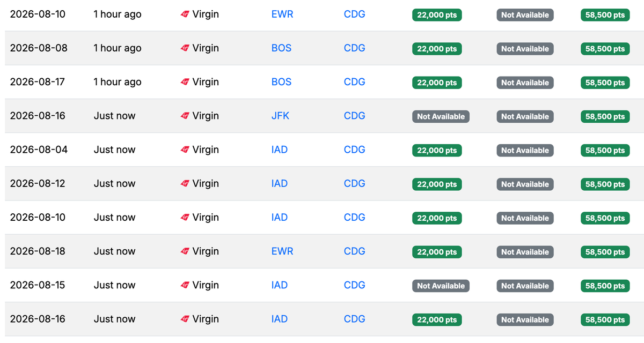Open the CDG destination link for 2026-08-12
Screen dimensions: 644x343
coord(354,184)
